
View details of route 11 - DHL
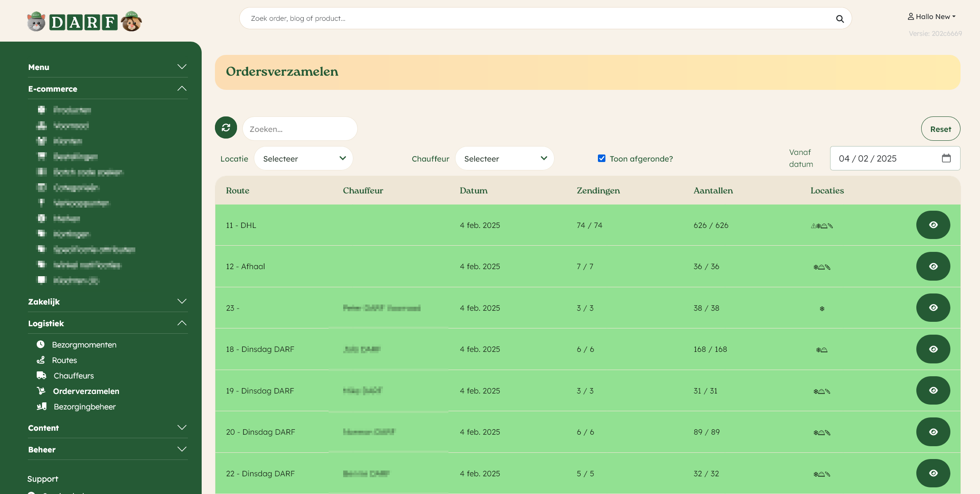tap(933, 225)
